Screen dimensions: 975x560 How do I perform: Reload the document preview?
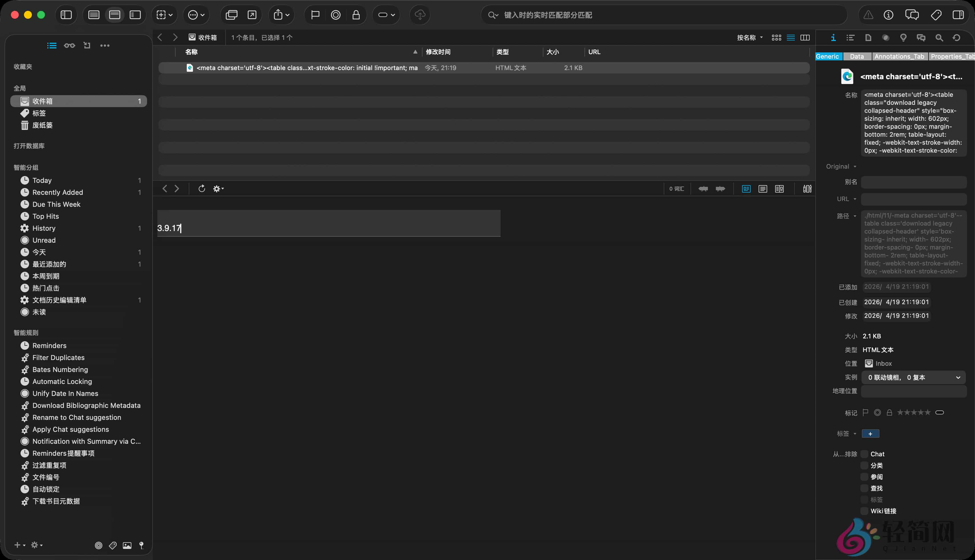202,189
